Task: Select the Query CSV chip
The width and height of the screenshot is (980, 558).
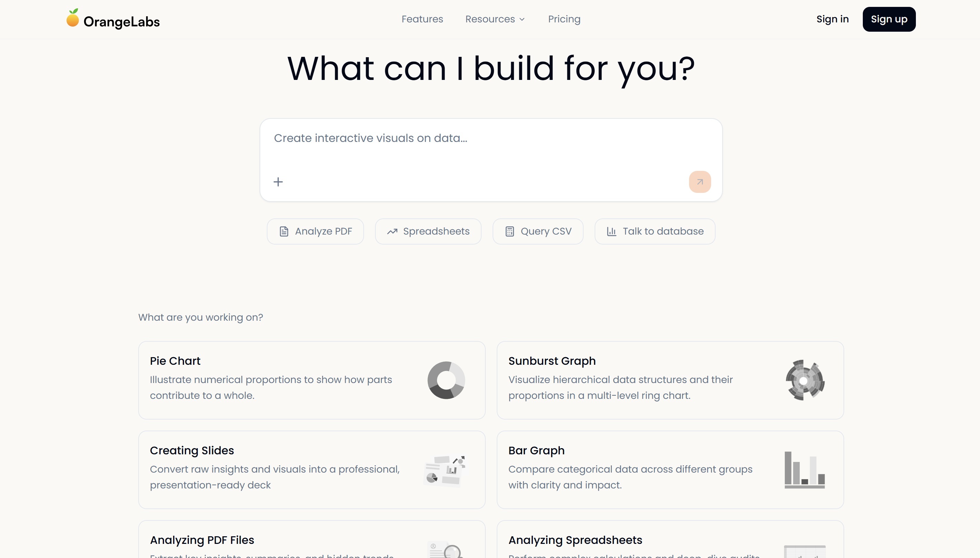Action: 537,231
